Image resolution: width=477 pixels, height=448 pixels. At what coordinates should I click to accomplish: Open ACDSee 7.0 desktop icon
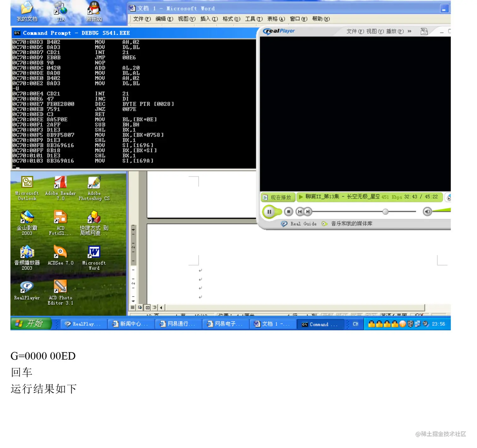click(x=60, y=256)
